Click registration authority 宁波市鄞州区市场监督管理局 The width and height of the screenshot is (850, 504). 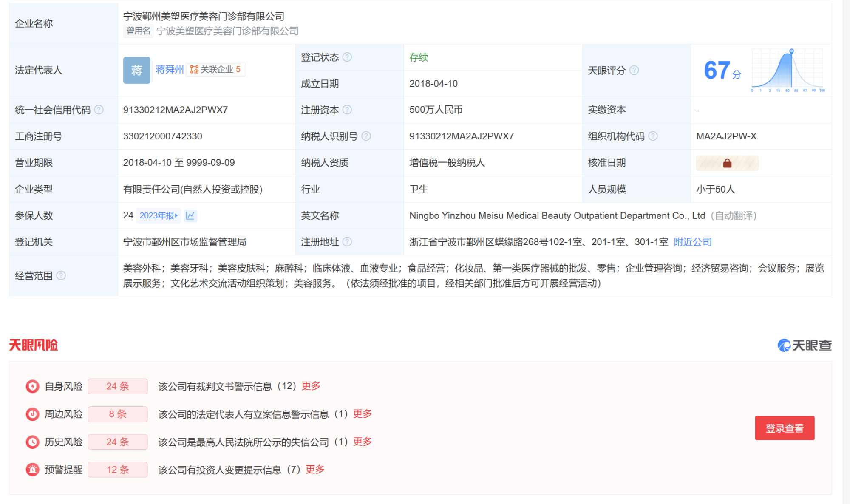[x=185, y=242]
